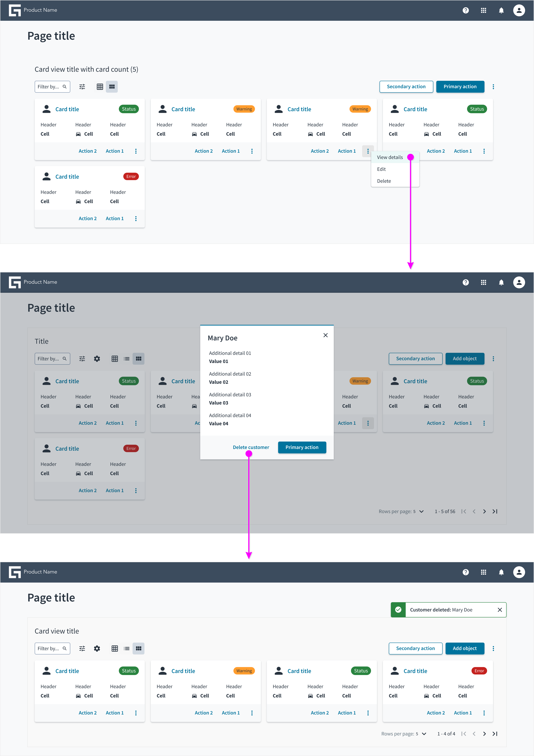The width and height of the screenshot is (534, 756).
Task: Click the green checkmark icon on the Customer deleted toast
Action: coord(398,610)
